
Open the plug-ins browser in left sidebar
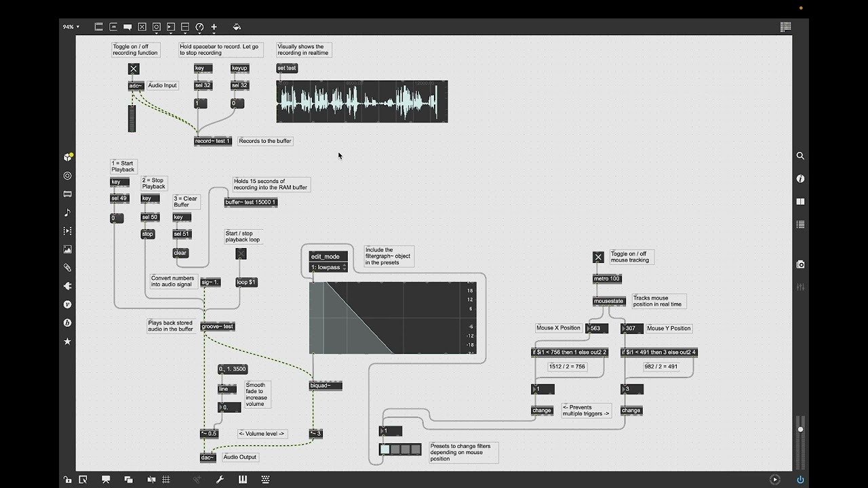(x=67, y=286)
